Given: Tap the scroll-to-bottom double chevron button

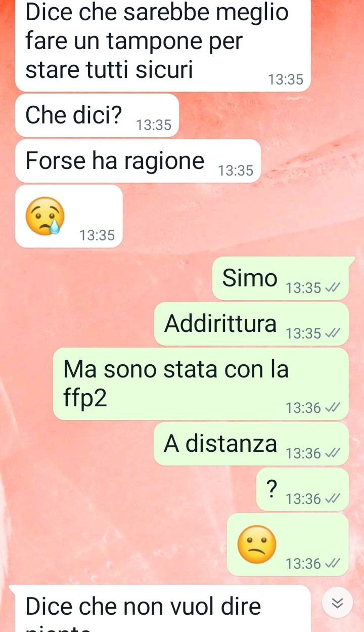Looking at the screenshot, I should 337,603.
